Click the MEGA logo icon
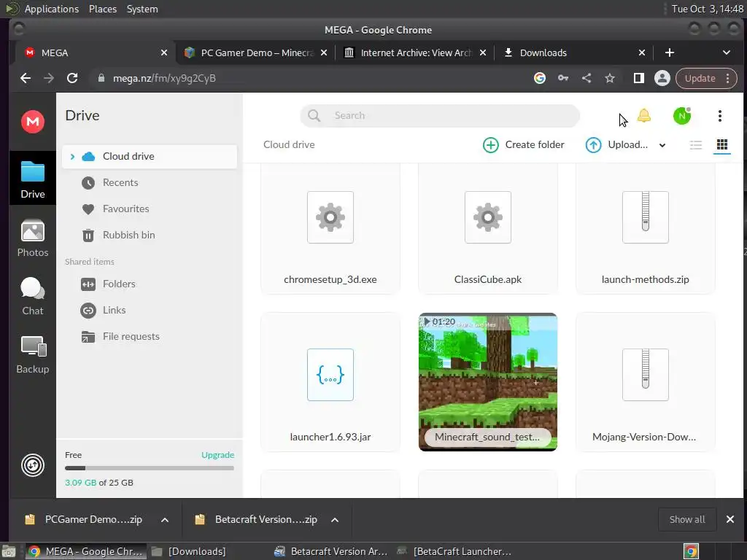 32,122
